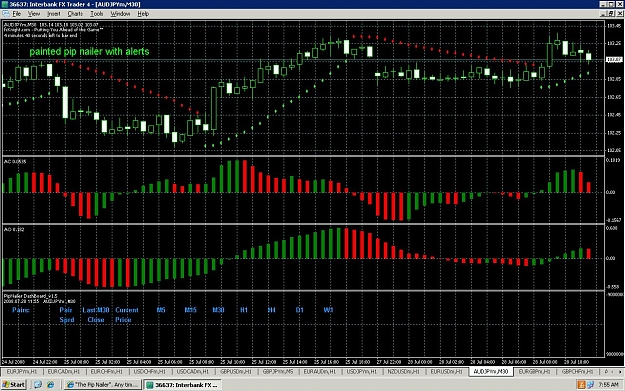This screenshot has width=625, height=391.
Task: Click the M15 timeframe dashboard header
Action: click(x=191, y=310)
